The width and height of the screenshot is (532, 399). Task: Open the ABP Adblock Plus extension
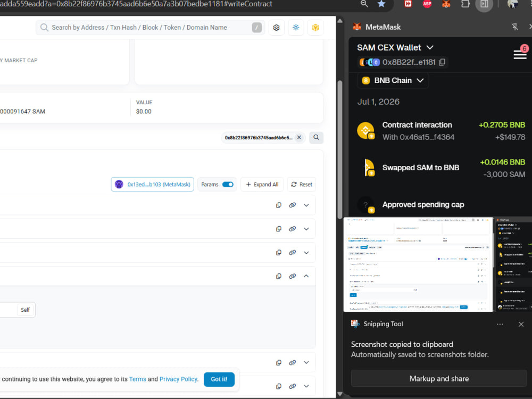click(427, 4)
